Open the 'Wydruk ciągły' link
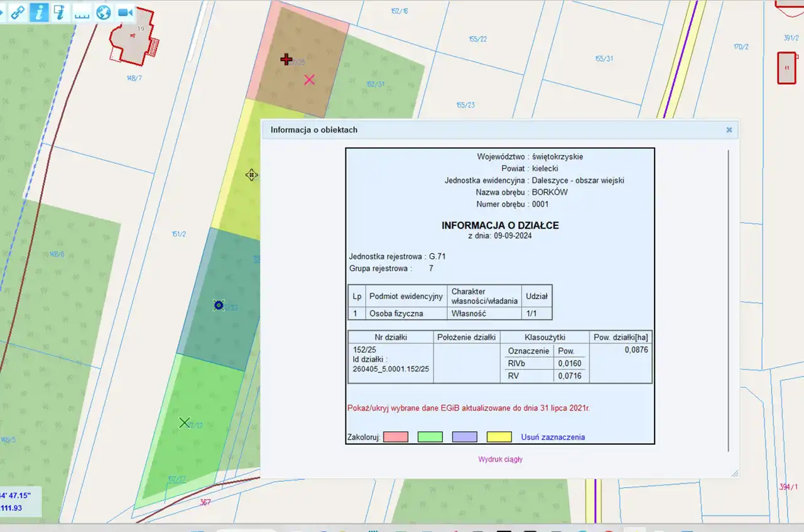 coord(500,459)
